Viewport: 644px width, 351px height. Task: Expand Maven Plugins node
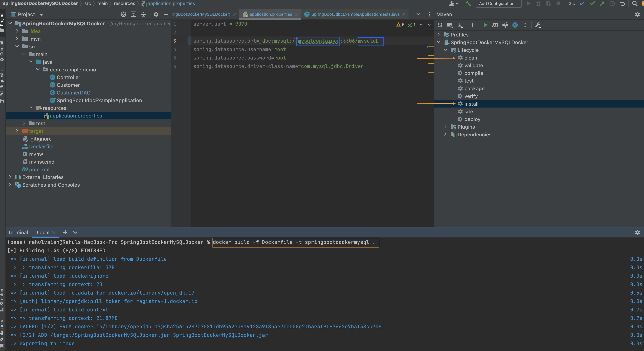click(x=446, y=127)
